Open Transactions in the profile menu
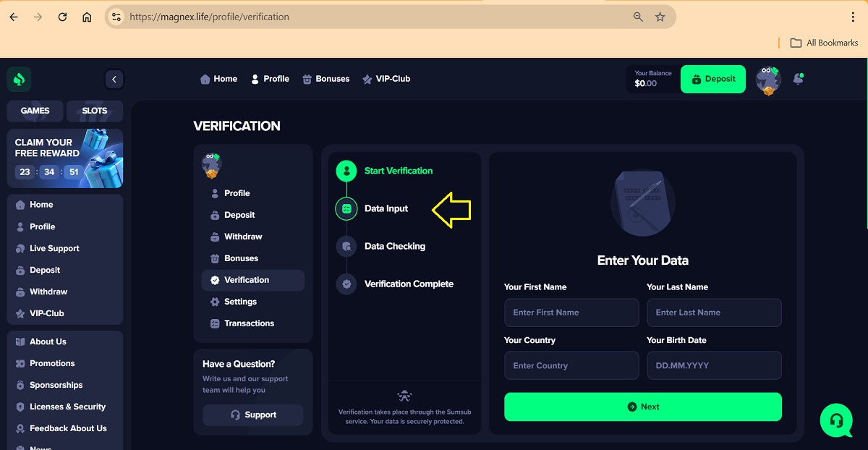Image resolution: width=868 pixels, height=450 pixels. click(x=249, y=323)
